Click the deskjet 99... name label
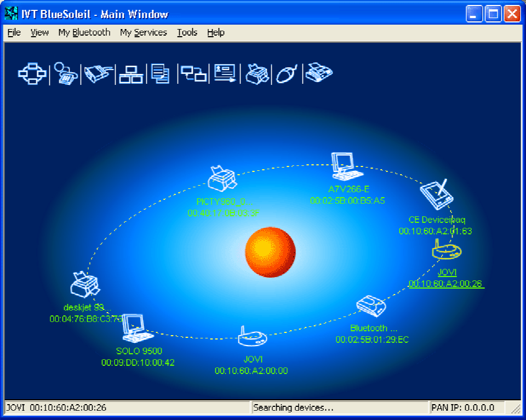526x420 pixels. pyautogui.click(x=87, y=307)
